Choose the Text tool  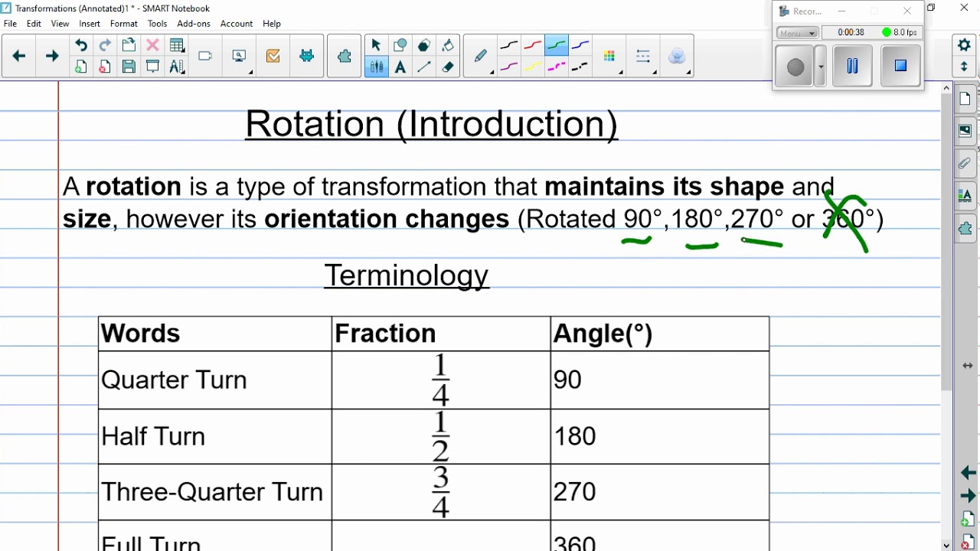400,67
